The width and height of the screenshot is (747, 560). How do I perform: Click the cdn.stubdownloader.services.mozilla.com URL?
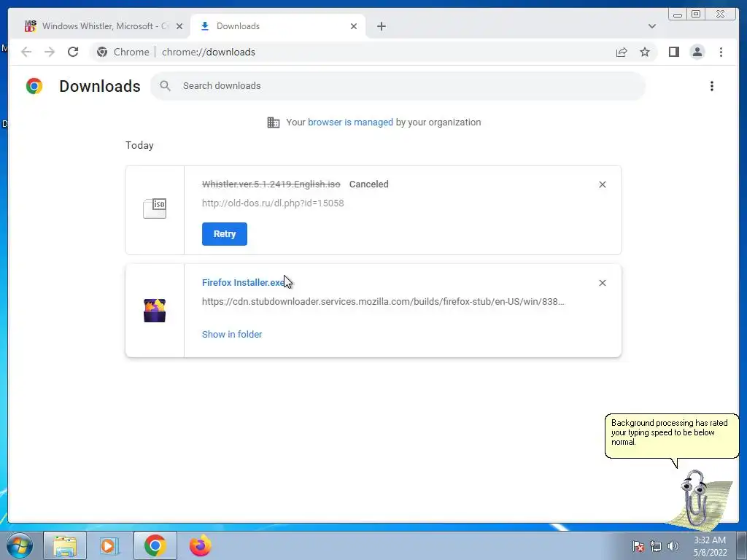tap(383, 301)
